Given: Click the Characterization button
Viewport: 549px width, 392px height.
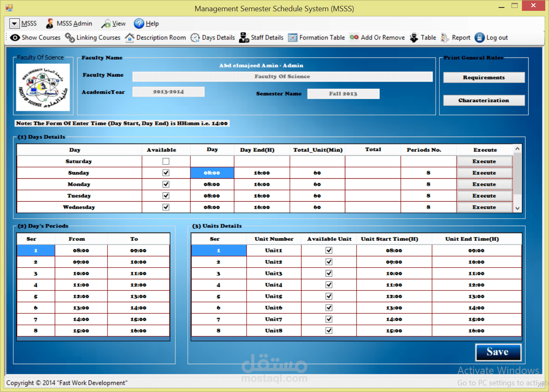Looking at the screenshot, I should pyautogui.click(x=484, y=100).
